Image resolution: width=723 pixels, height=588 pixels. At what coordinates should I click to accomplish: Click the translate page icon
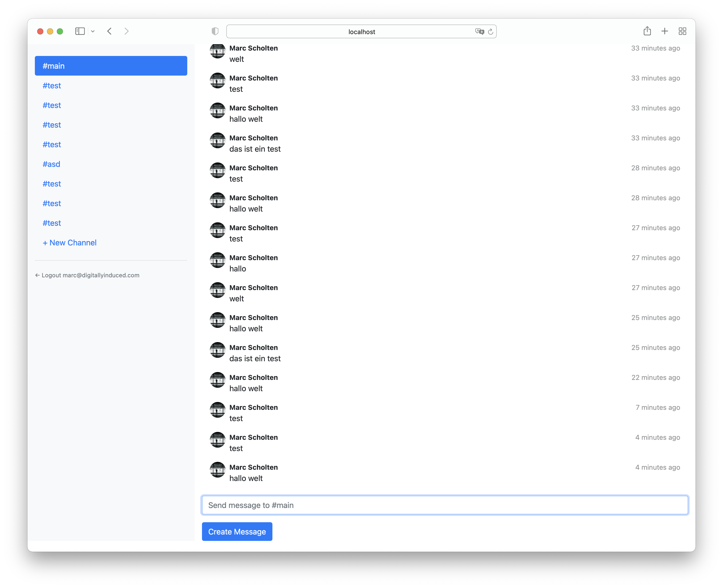pyautogui.click(x=480, y=31)
